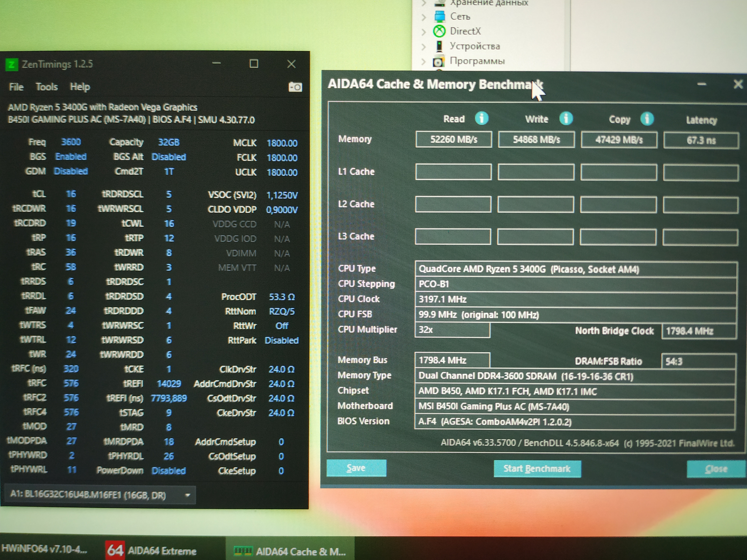This screenshot has height=560, width=747.
Task: Expand the DirectX tree node
Action: pos(424,32)
